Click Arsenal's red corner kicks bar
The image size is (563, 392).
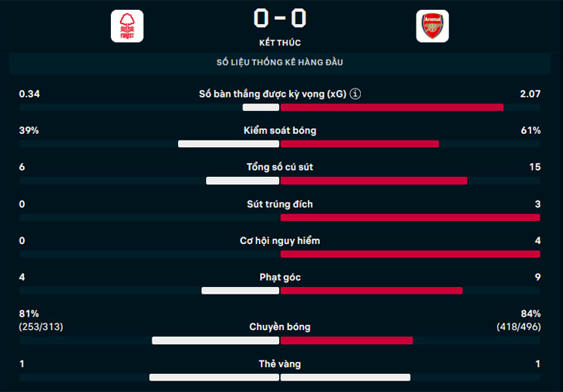371,290
